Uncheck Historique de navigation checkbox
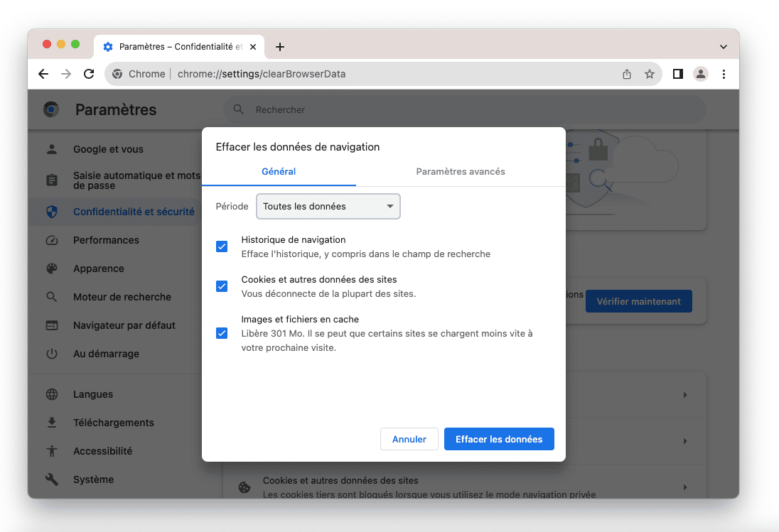 click(222, 246)
